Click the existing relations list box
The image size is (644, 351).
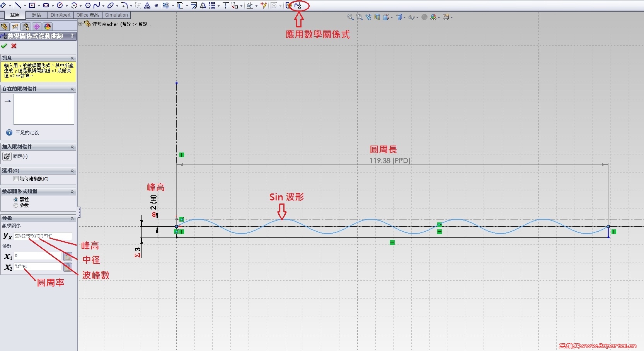[x=44, y=109]
